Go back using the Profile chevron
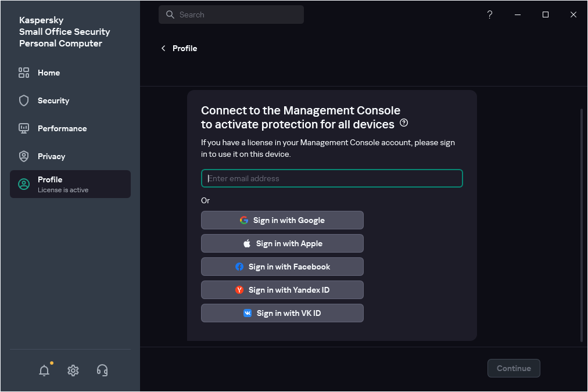Image resolution: width=588 pixels, height=392 pixels. 163,48
